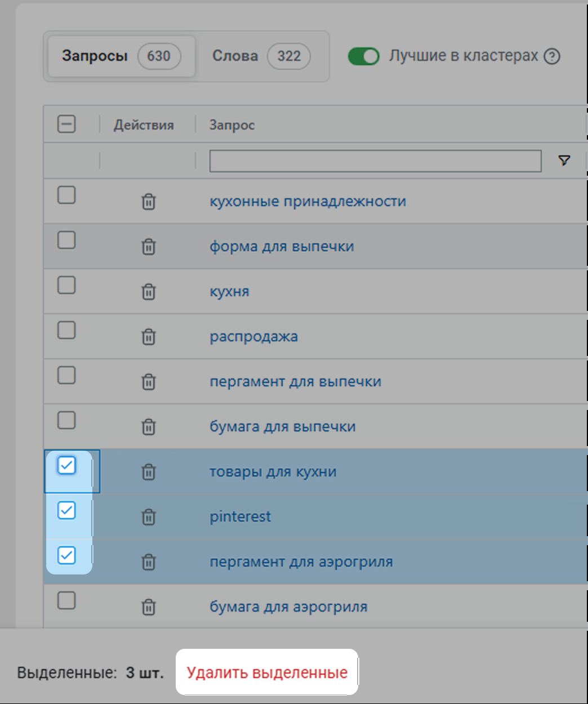Toggle the select-all checkbox in table header

(66, 124)
